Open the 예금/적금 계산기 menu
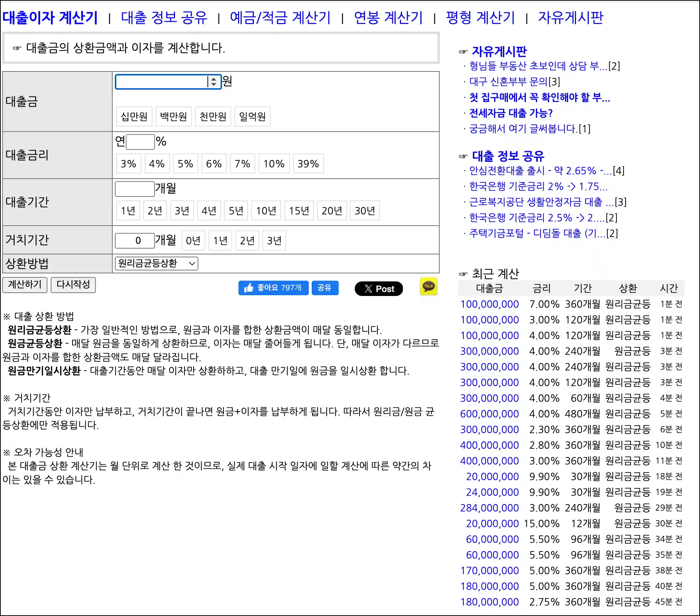700x616 pixels. [280, 17]
